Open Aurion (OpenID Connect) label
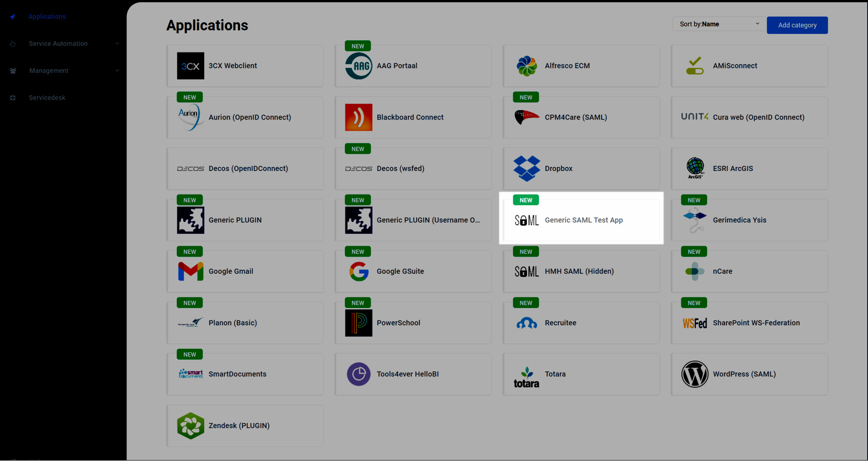 click(250, 117)
